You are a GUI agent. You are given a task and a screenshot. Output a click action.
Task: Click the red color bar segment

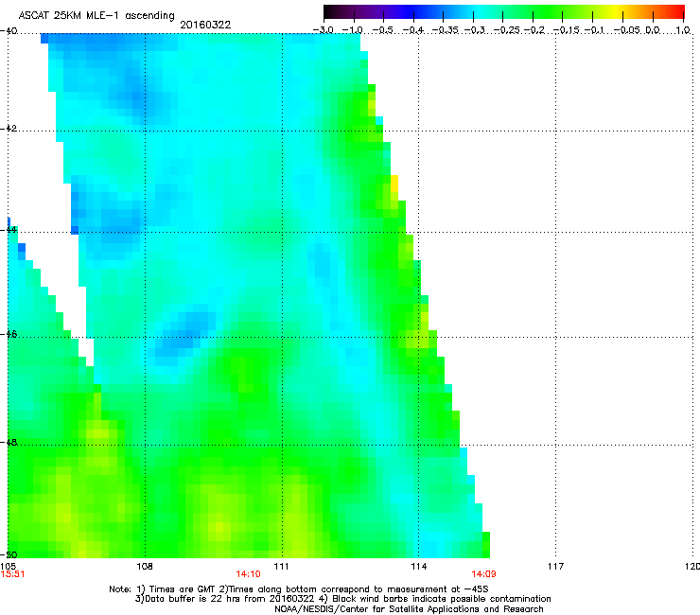[x=675, y=11]
